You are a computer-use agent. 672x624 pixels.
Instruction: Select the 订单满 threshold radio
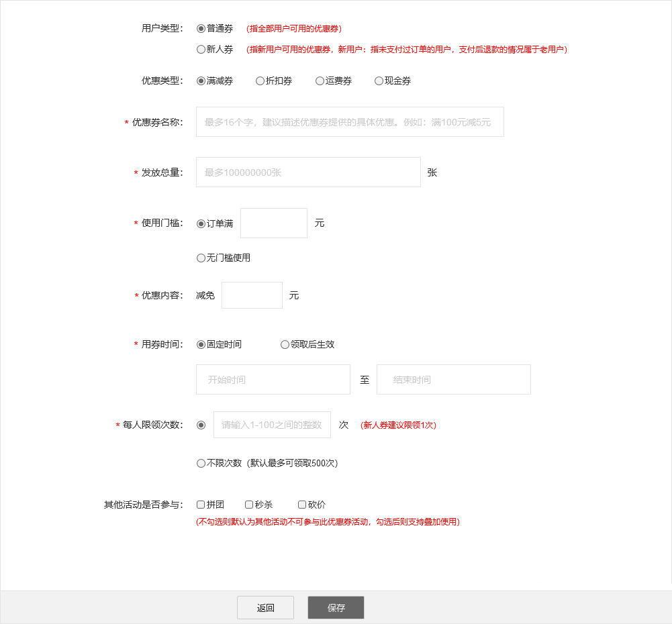201,223
